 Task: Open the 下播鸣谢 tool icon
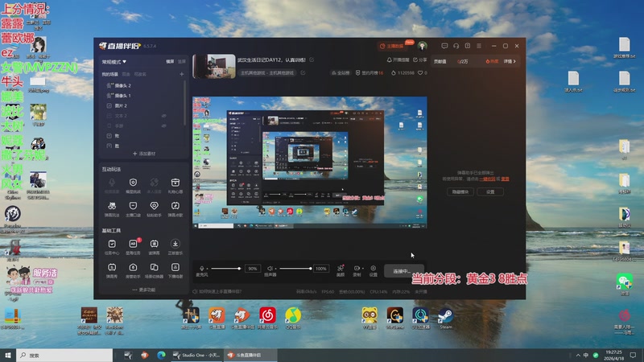click(x=175, y=268)
